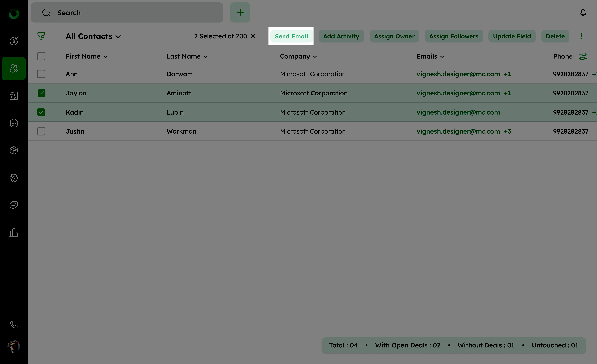Click the Send Email button
The width and height of the screenshot is (597, 364).
291,36
